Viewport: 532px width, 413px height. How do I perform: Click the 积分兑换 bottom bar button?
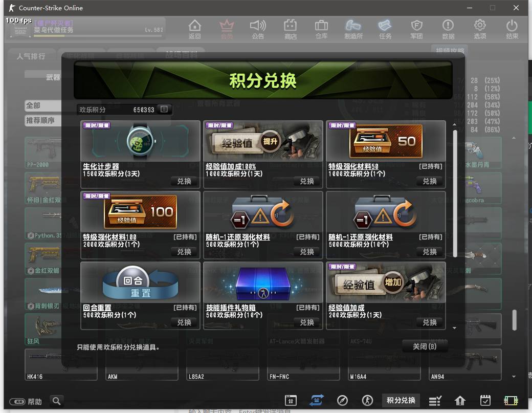(x=401, y=400)
